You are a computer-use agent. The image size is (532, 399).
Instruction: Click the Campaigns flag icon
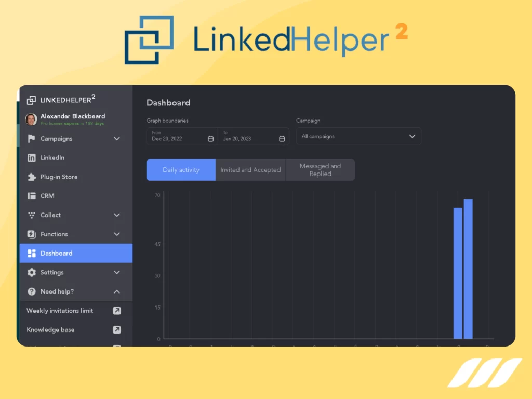click(32, 138)
